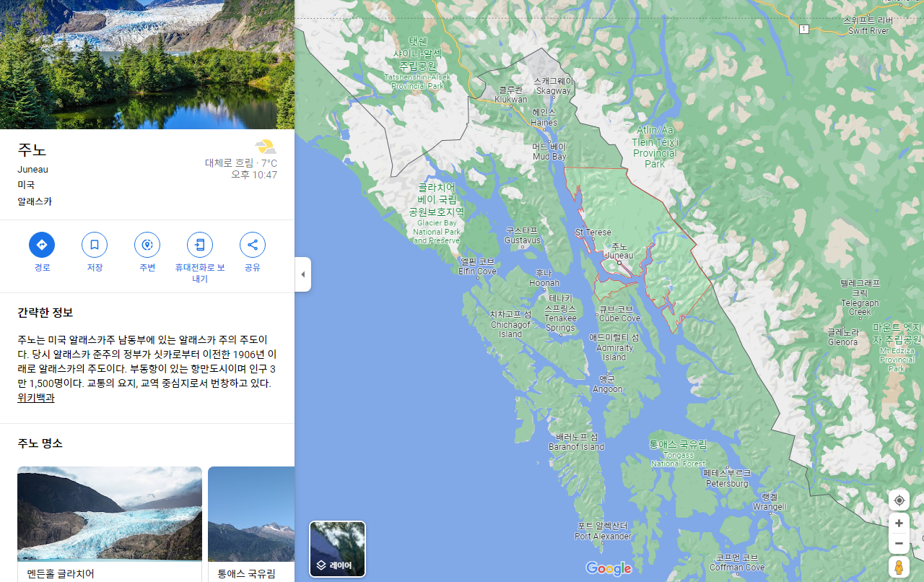The image size is (924, 582).
Task: Share this place with the 공유 icon
Action: (253, 245)
